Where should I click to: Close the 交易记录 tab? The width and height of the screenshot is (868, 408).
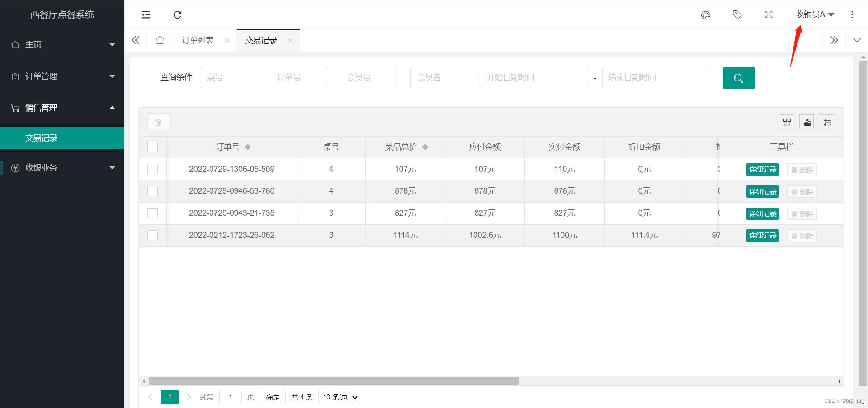pyautogui.click(x=290, y=40)
